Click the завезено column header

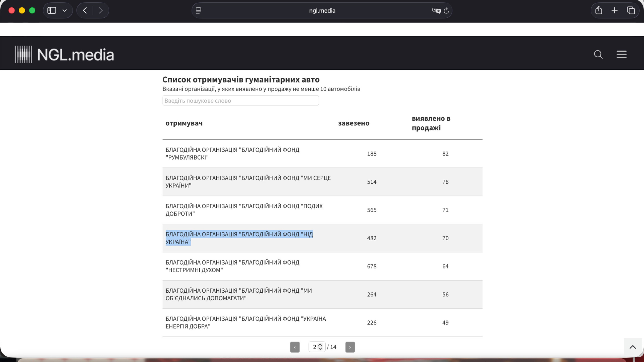pos(353,123)
